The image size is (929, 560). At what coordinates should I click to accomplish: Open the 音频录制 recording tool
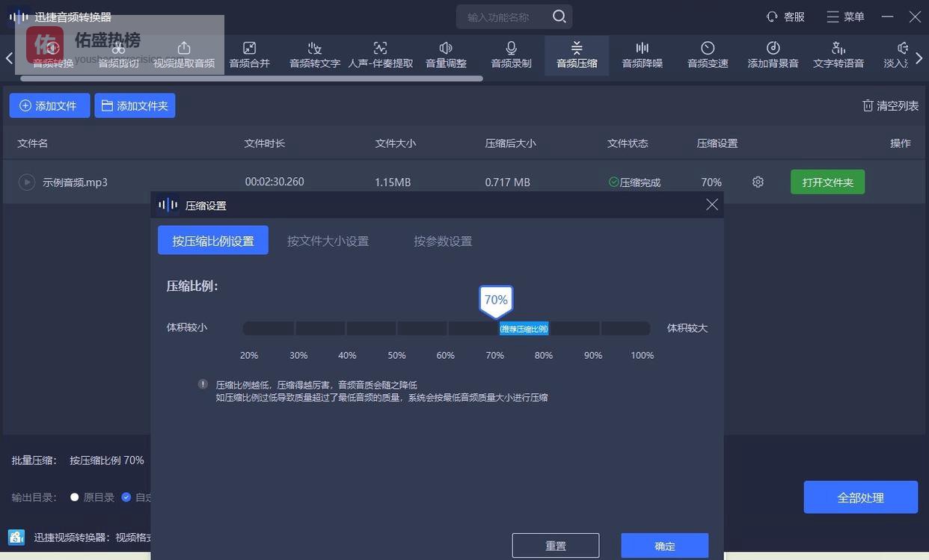(x=511, y=55)
